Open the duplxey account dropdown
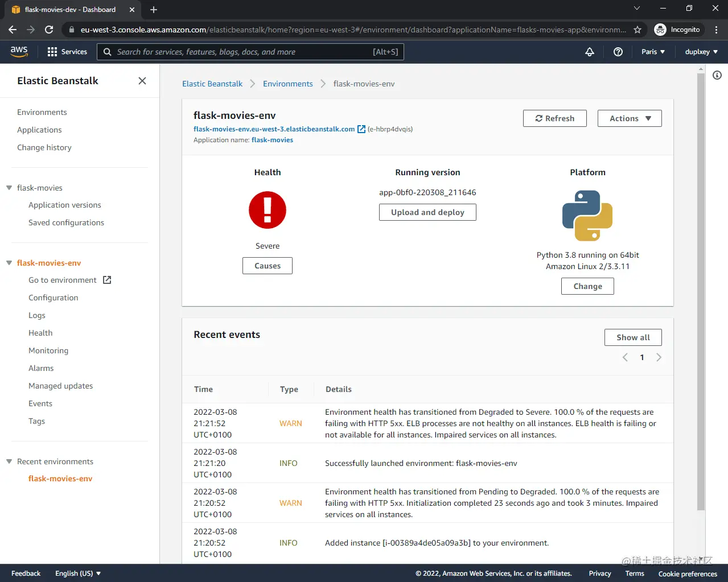Image resolution: width=728 pixels, height=582 pixels. pos(701,52)
